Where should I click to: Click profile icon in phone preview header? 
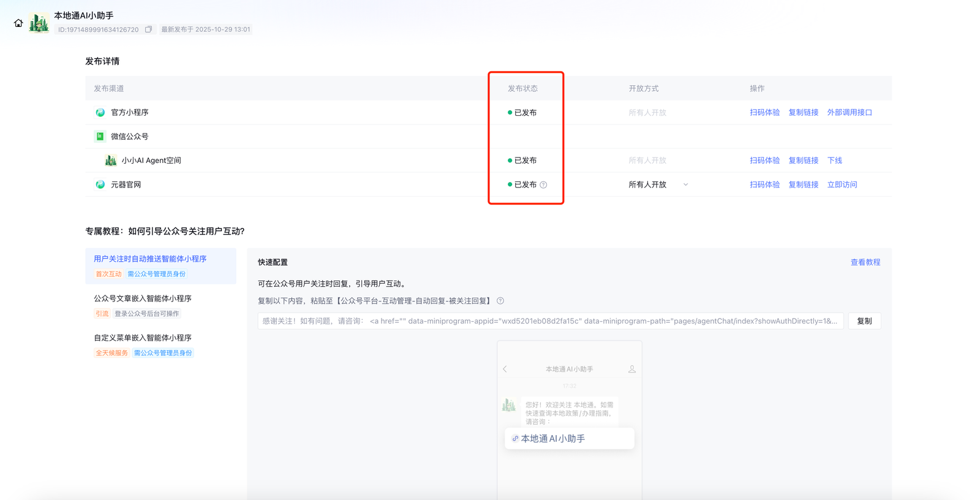coord(631,369)
